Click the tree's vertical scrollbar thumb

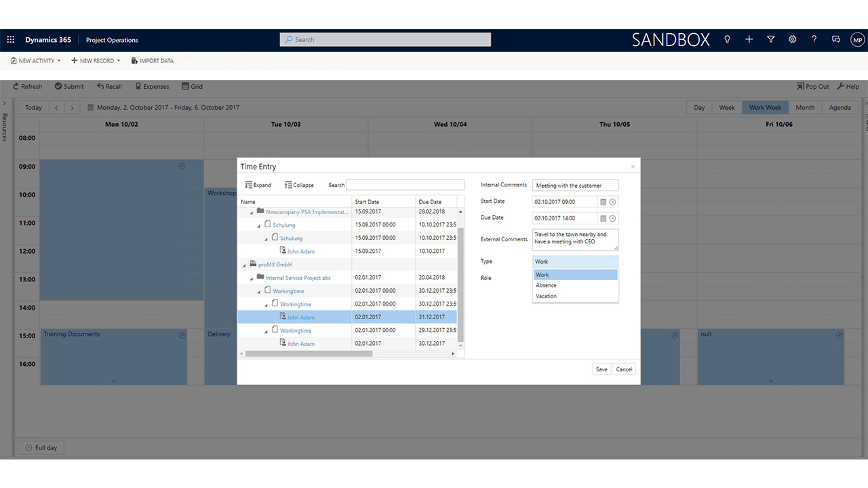[461, 285]
